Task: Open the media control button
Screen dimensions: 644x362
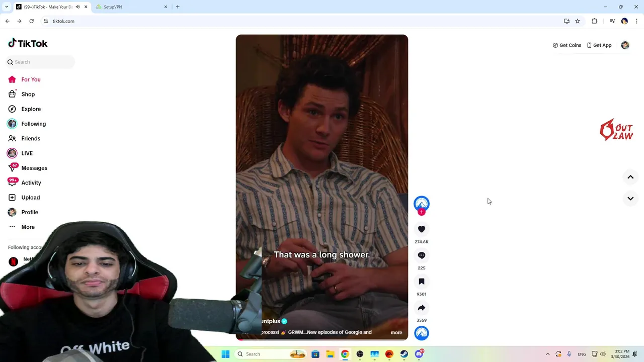Action: 612,21
